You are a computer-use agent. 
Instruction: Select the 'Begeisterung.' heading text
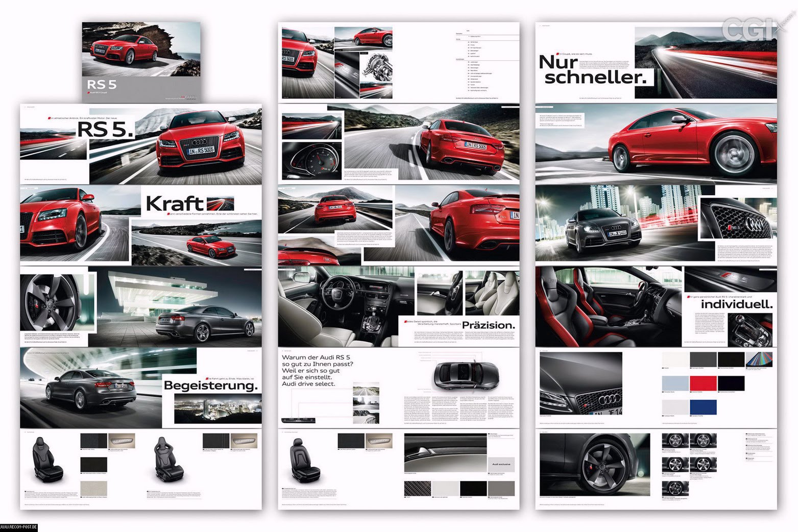pyautogui.click(x=210, y=385)
